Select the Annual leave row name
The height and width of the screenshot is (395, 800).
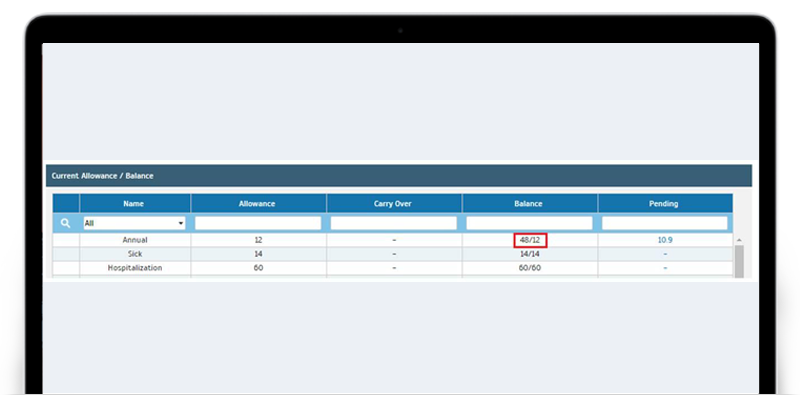[135, 240]
